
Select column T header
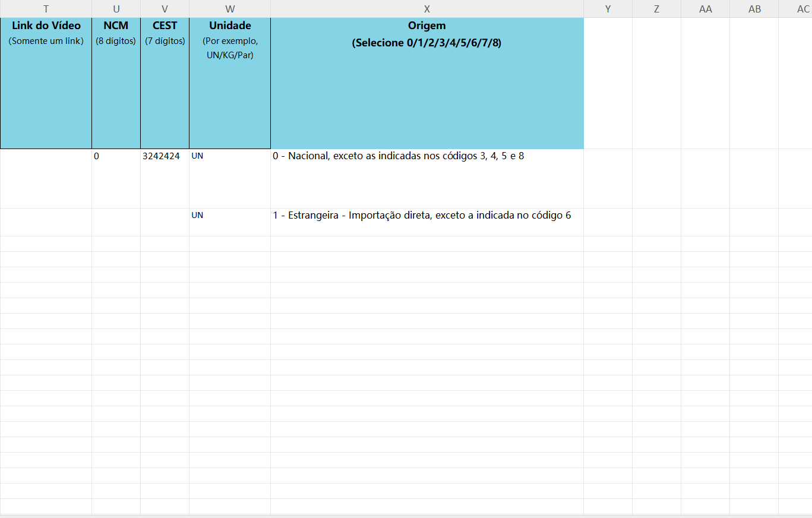[46, 9]
